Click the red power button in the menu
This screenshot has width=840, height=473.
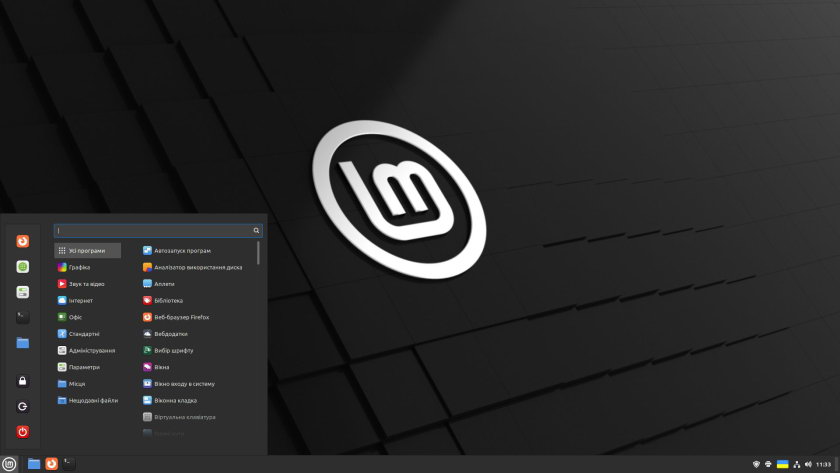(x=22, y=432)
